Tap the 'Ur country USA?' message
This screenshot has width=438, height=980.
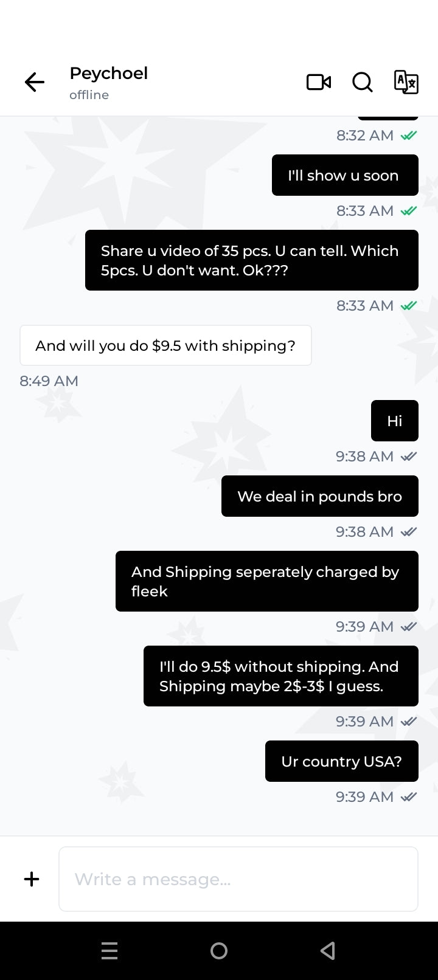pyautogui.click(x=342, y=761)
